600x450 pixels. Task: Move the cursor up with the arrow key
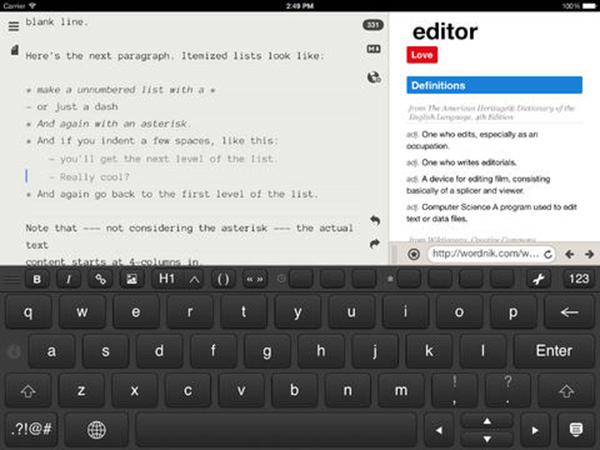tap(487, 421)
